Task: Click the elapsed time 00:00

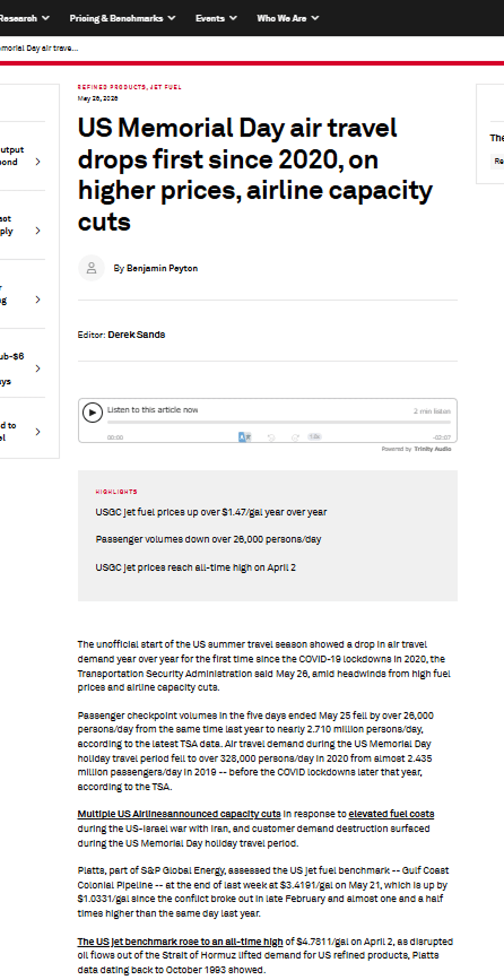Action: (115, 437)
